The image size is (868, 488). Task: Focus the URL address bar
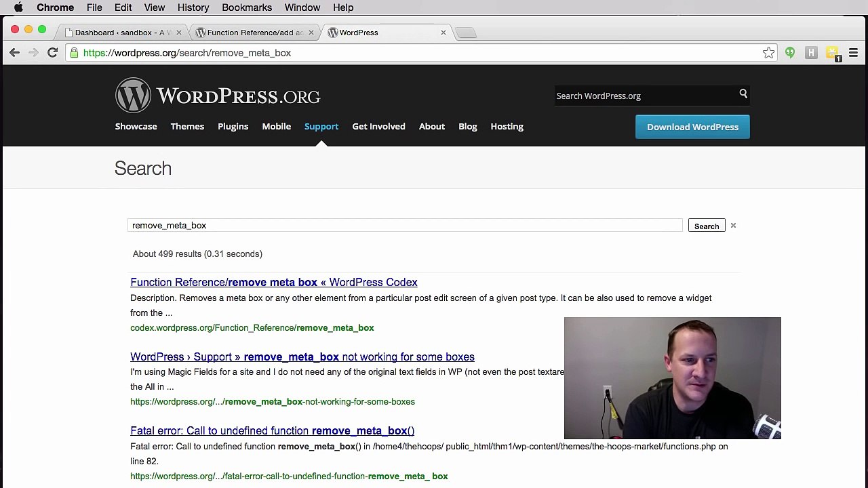[420, 53]
